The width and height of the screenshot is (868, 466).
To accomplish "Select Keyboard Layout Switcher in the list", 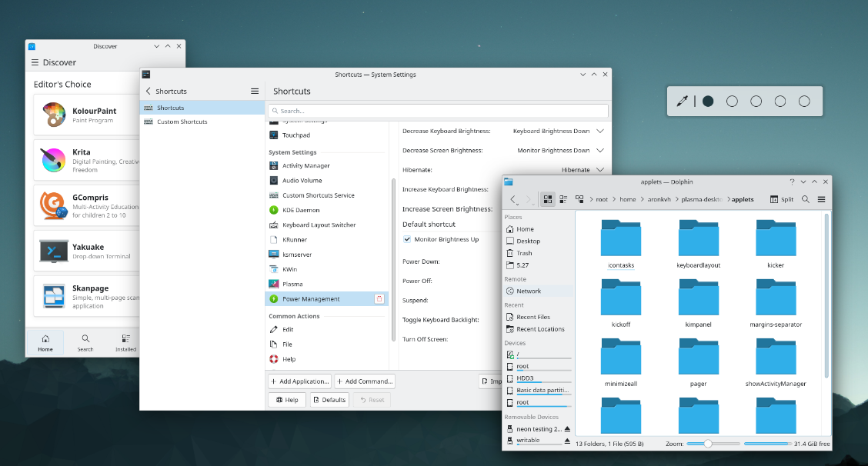I will pos(327,225).
